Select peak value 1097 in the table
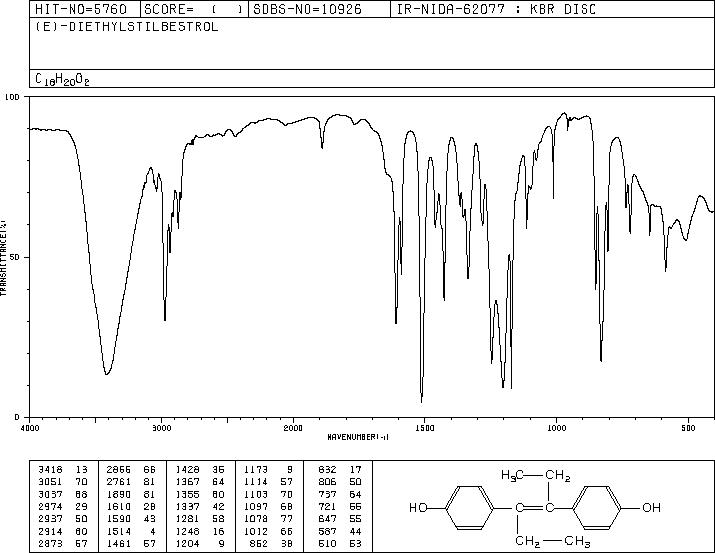This screenshot has height=553, width=715. pyautogui.click(x=256, y=506)
